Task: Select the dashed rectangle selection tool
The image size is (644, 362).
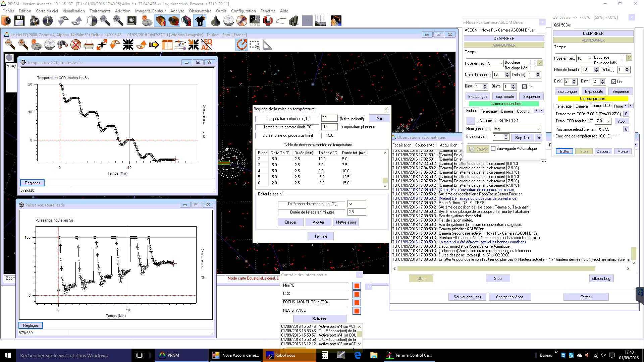Action: point(254,45)
